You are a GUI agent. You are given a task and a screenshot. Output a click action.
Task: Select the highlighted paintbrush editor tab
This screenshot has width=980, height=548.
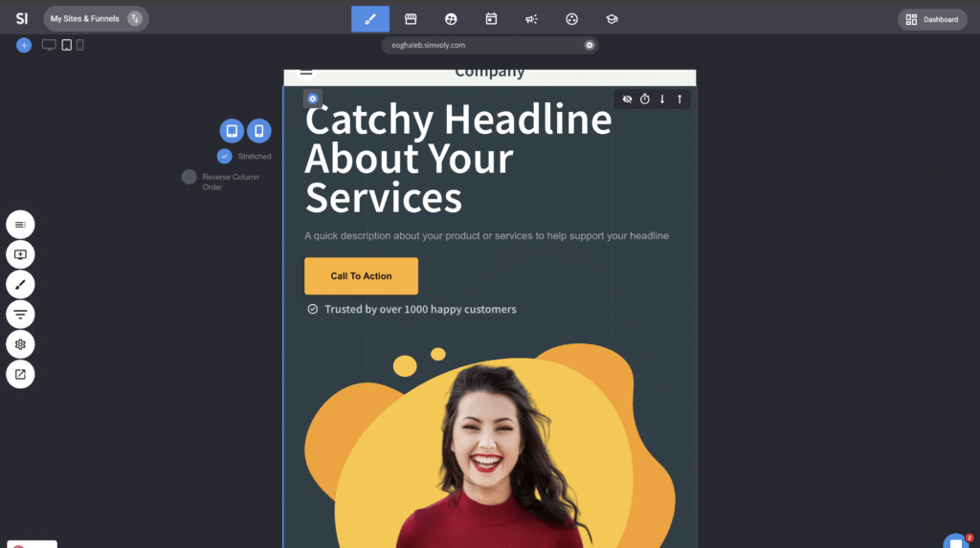[370, 19]
